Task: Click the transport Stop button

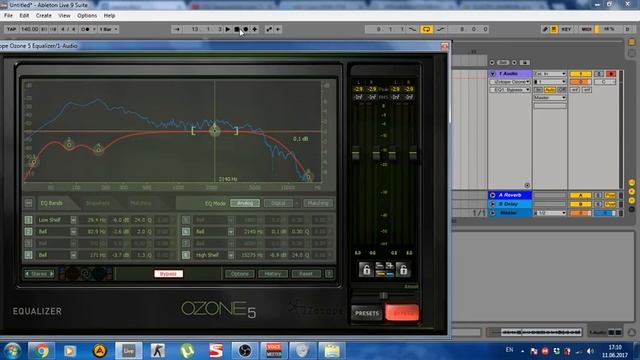Action: pos(237,29)
